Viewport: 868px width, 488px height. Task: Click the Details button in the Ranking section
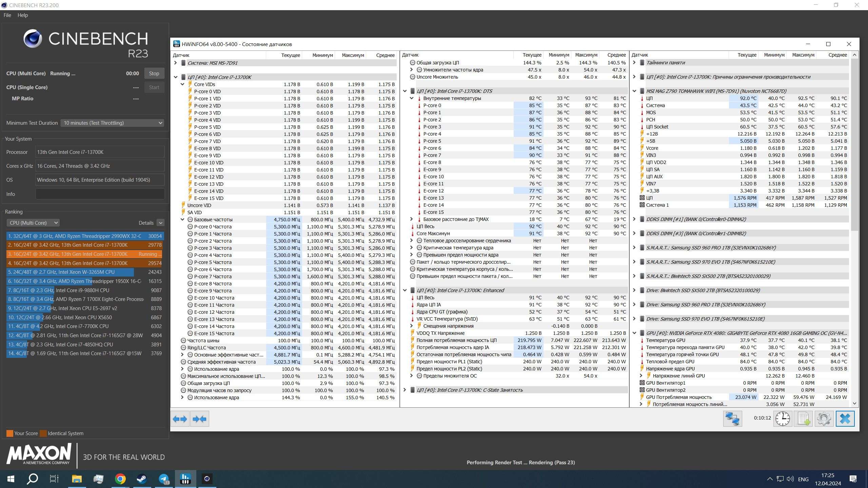tap(151, 223)
